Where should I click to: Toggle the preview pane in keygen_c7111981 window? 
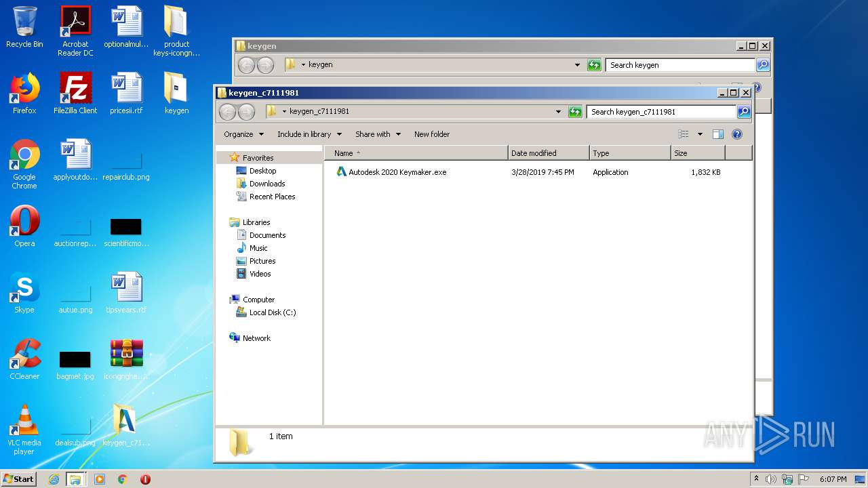pos(718,134)
